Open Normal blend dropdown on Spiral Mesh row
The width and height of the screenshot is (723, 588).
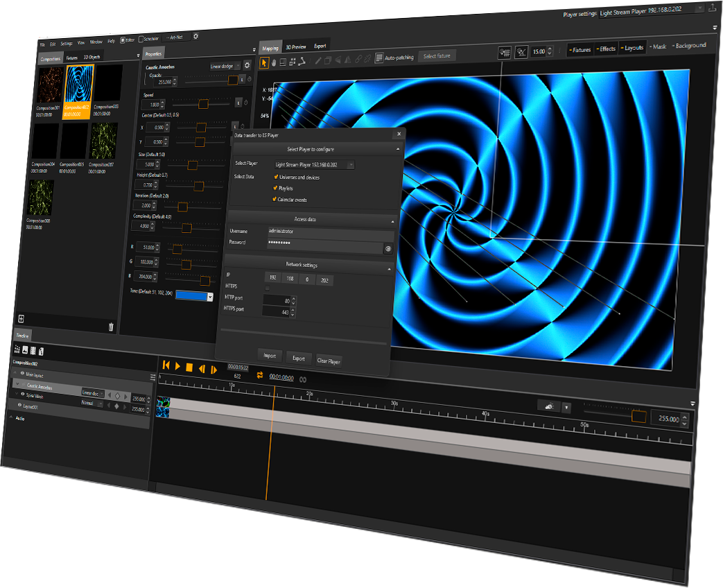pos(92,404)
